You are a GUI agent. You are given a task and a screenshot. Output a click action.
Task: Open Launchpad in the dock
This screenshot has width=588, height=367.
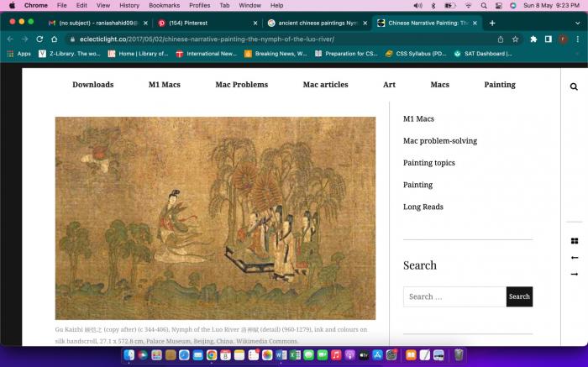pyautogui.click(x=156, y=354)
